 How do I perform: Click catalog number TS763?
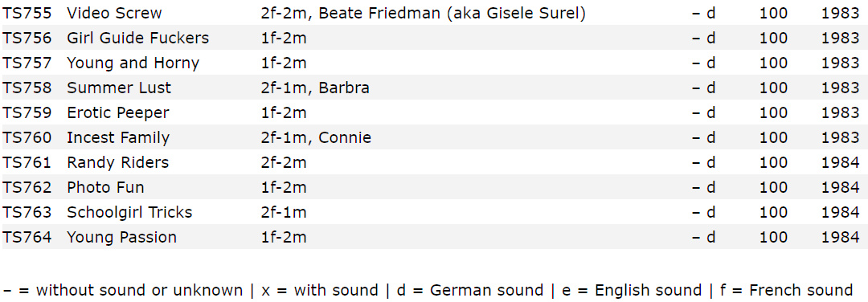(x=27, y=212)
